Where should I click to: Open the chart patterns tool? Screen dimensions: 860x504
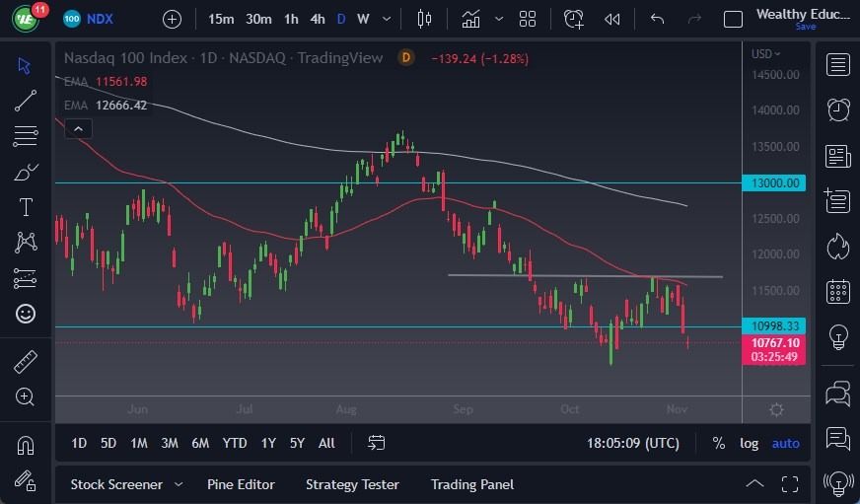click(x=26, y=242)
